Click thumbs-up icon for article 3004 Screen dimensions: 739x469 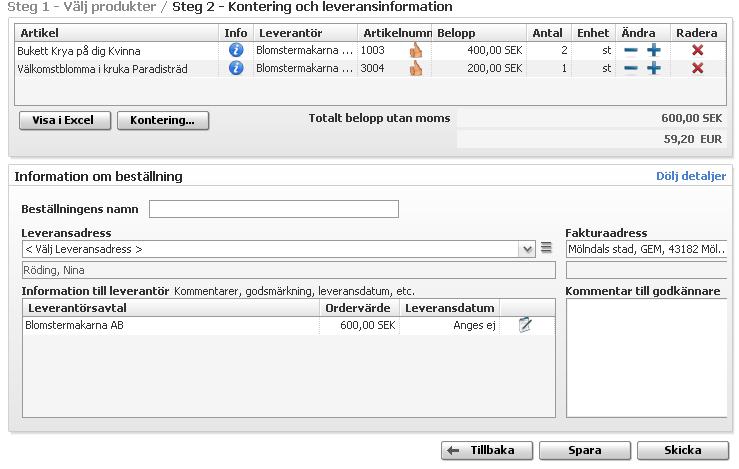point(416,68)
